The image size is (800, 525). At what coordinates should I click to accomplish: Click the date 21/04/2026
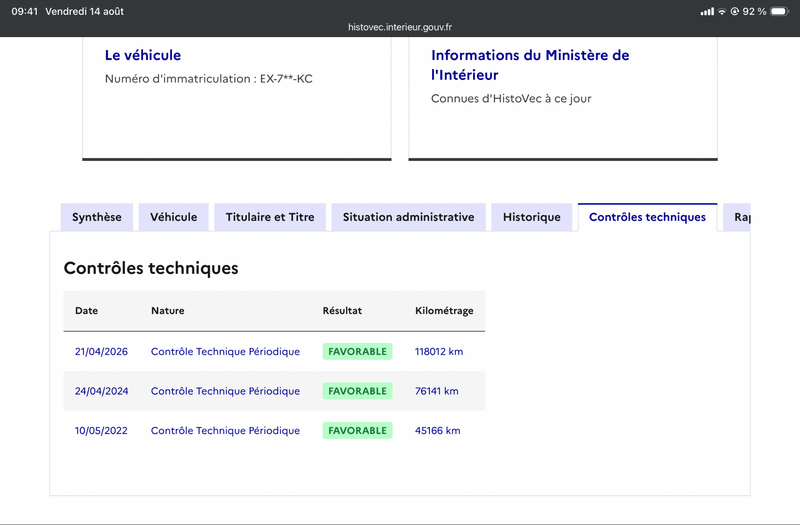click(102, 352)
